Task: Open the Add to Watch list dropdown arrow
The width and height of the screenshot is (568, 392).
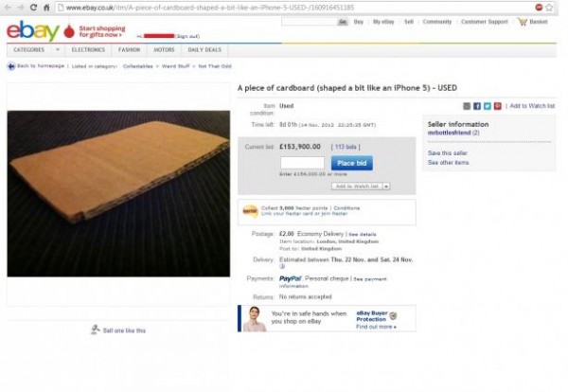Action: 386,187
